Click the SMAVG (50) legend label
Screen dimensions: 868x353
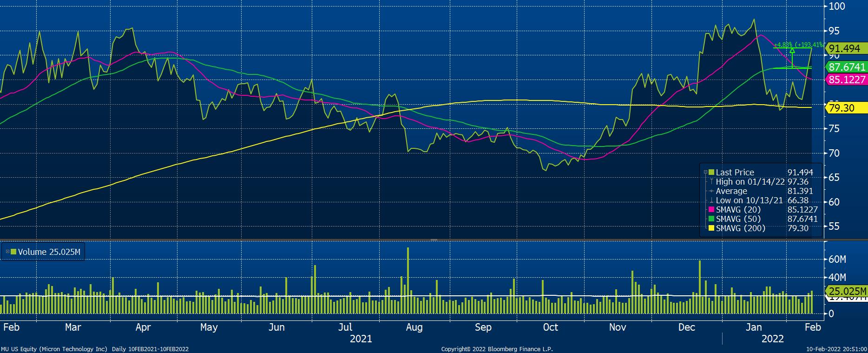738,219
